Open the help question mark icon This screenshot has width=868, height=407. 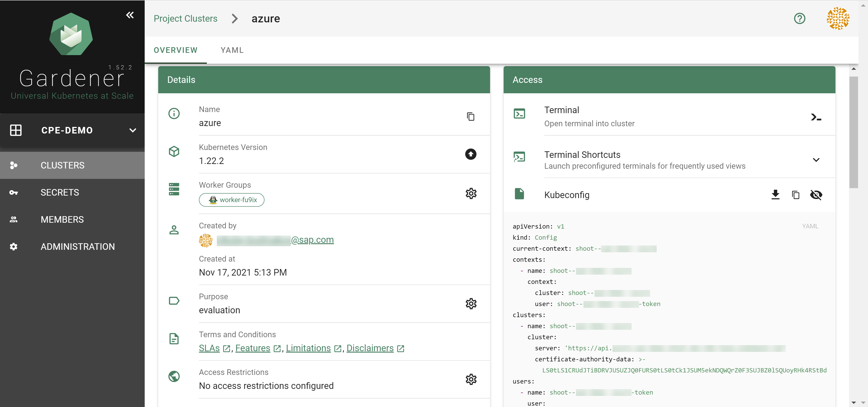point(799,19)
